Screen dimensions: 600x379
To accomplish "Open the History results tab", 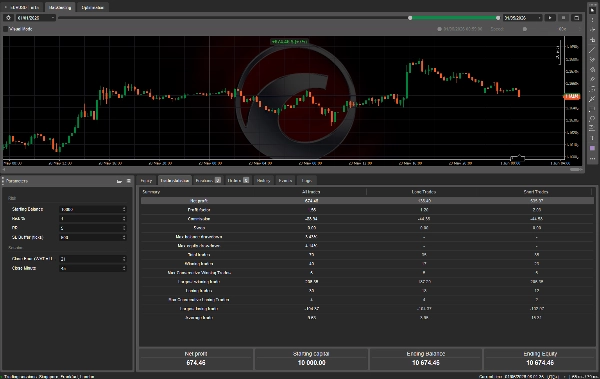I will click(x=263, y=181).
